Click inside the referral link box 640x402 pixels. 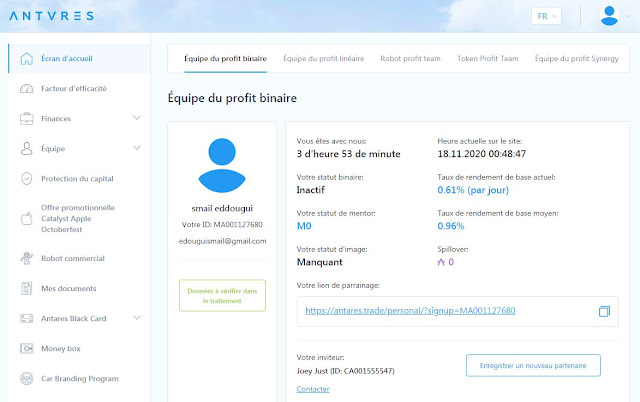[458, 311]
